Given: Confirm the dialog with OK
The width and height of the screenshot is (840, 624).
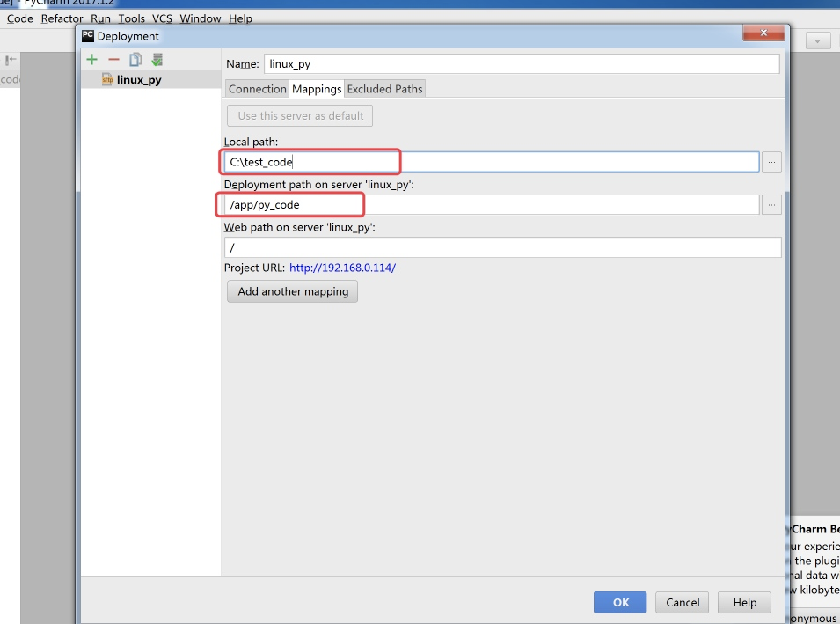Looking at the screenshot, I should point(620,603).
